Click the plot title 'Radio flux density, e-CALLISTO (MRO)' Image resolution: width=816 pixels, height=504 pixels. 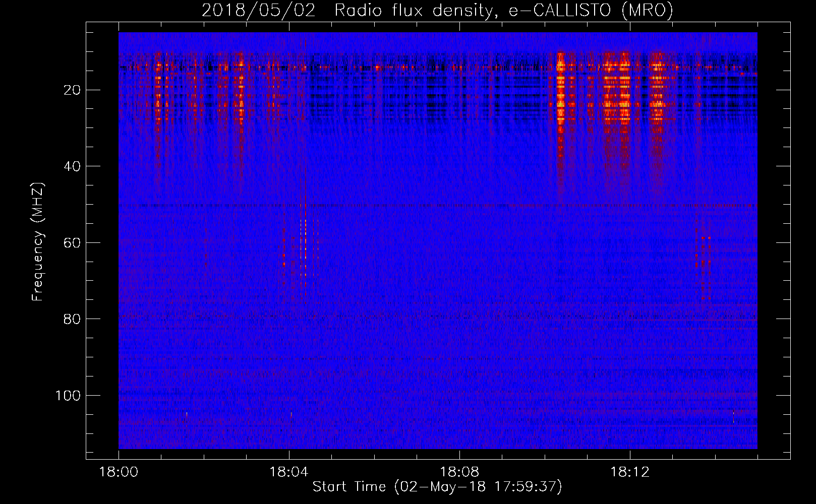504,10
